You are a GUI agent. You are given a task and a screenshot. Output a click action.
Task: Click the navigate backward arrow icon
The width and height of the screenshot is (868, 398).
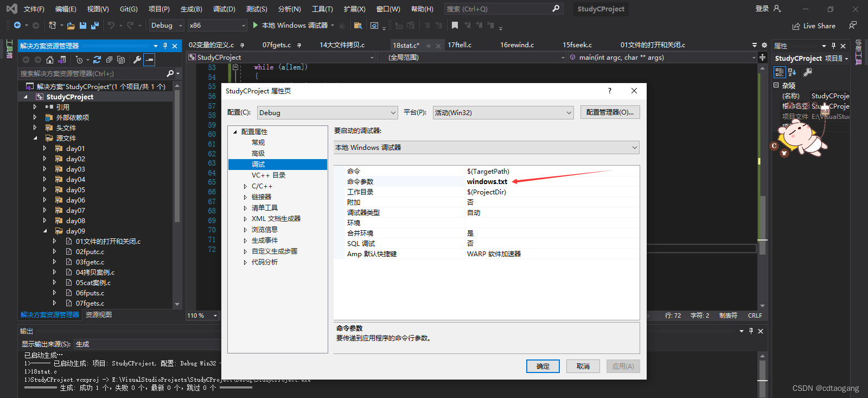(17, 26)
